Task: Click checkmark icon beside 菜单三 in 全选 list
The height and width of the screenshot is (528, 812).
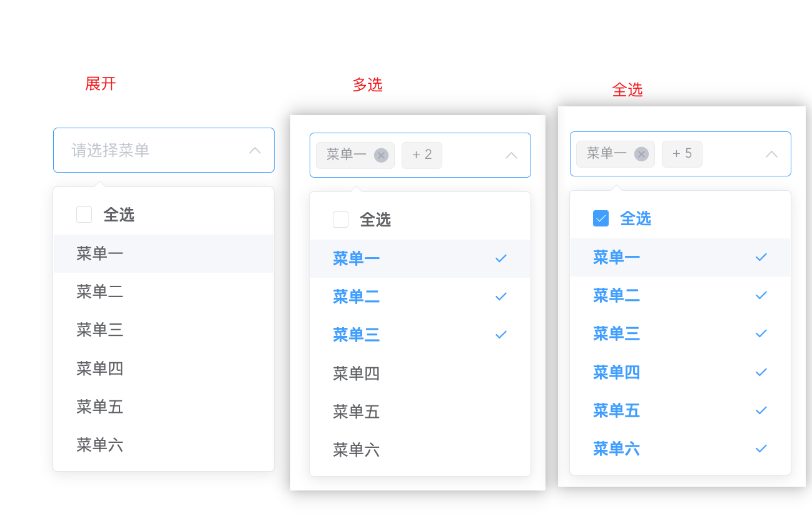Action: coord(761,333)
